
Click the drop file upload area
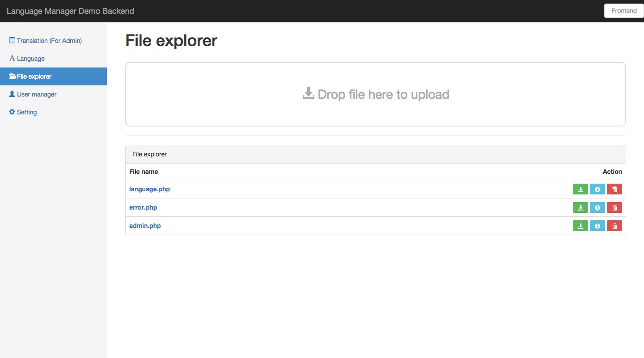(x=375, y=94)
